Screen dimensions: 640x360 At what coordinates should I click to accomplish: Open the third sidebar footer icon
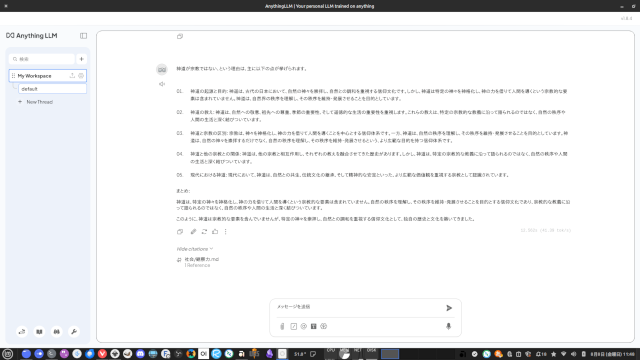click(x=57, y=332)
